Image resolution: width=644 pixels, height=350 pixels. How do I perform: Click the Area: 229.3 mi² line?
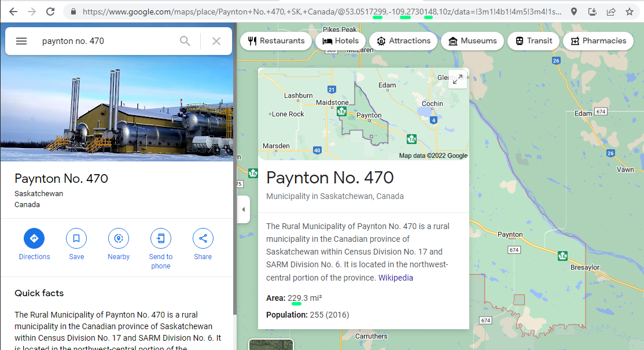point(294,298)
